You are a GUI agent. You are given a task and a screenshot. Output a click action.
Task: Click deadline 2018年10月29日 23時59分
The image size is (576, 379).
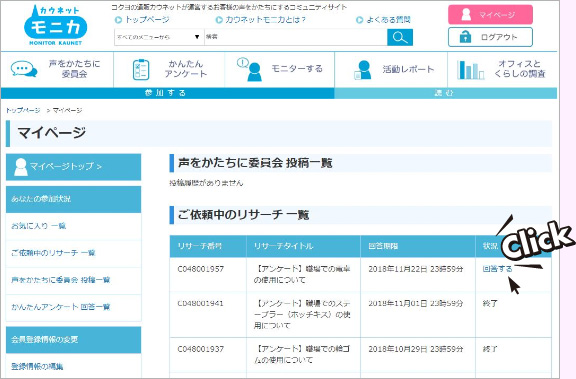coord(416,349)
